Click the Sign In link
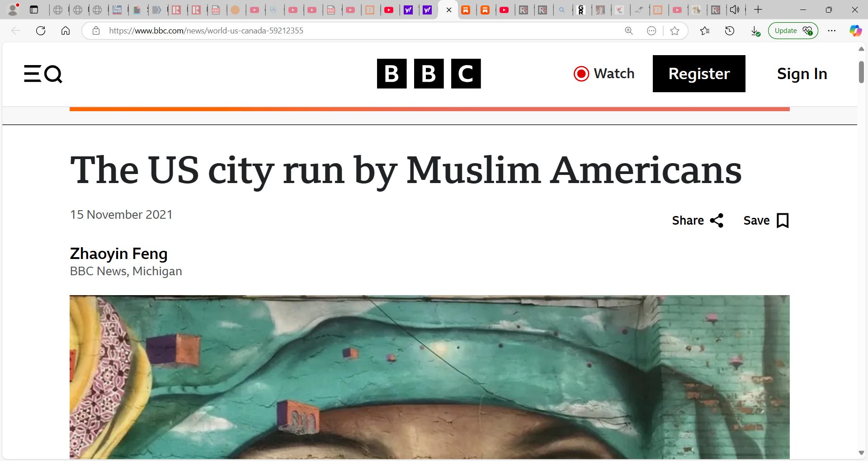Screen dimensions: 868x461 (802, 74)
